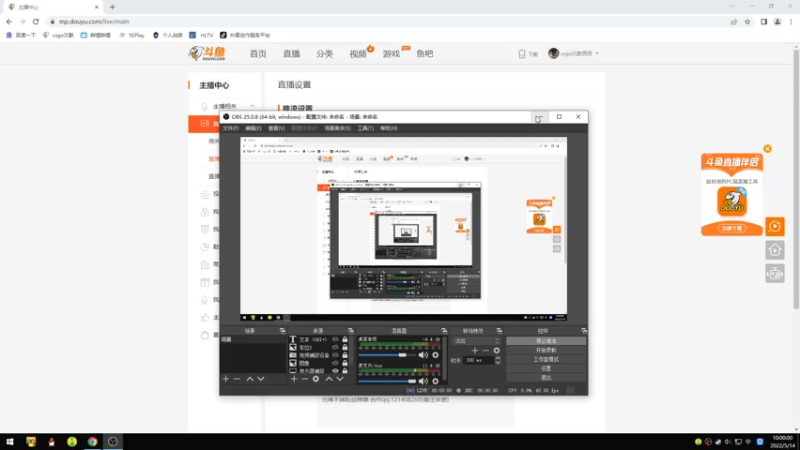Collapse the broadcaster section chevron in Douyu sidebar
The width and height of the screenshot is (800, 450).
pos(252,106)
